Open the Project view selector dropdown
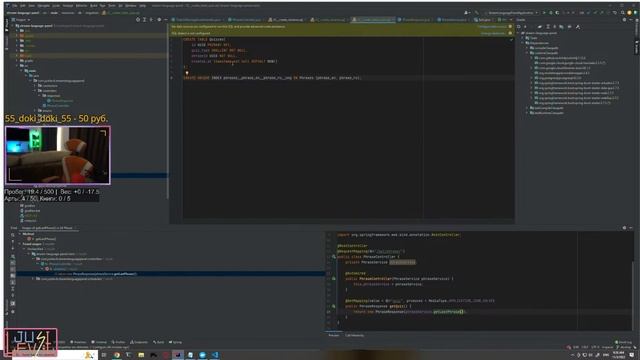This screenshot has width=640, height=360. 22,20
